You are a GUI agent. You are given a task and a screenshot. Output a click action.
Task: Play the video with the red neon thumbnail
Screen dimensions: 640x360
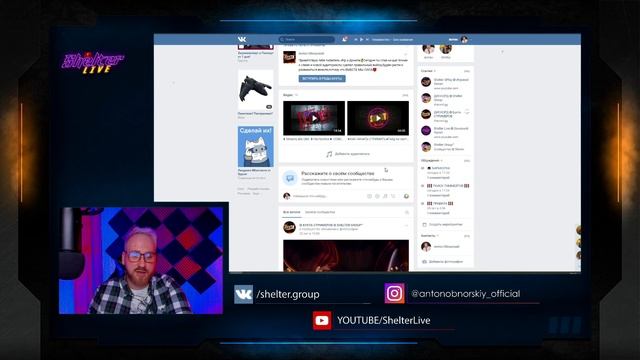(x=314, y=118)
